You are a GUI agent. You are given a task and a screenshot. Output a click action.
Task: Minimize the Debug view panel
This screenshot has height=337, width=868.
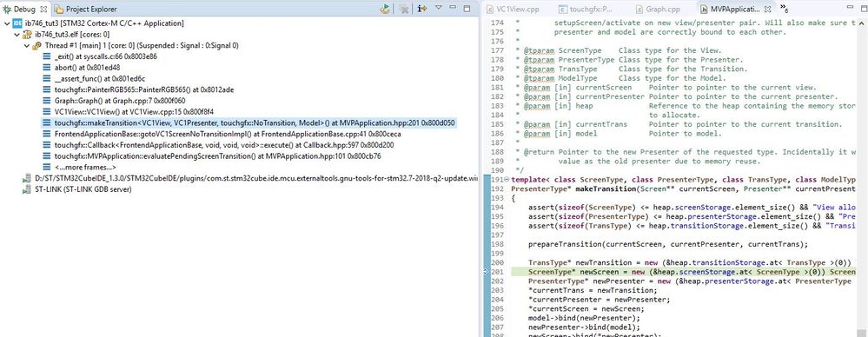(454, 9)
